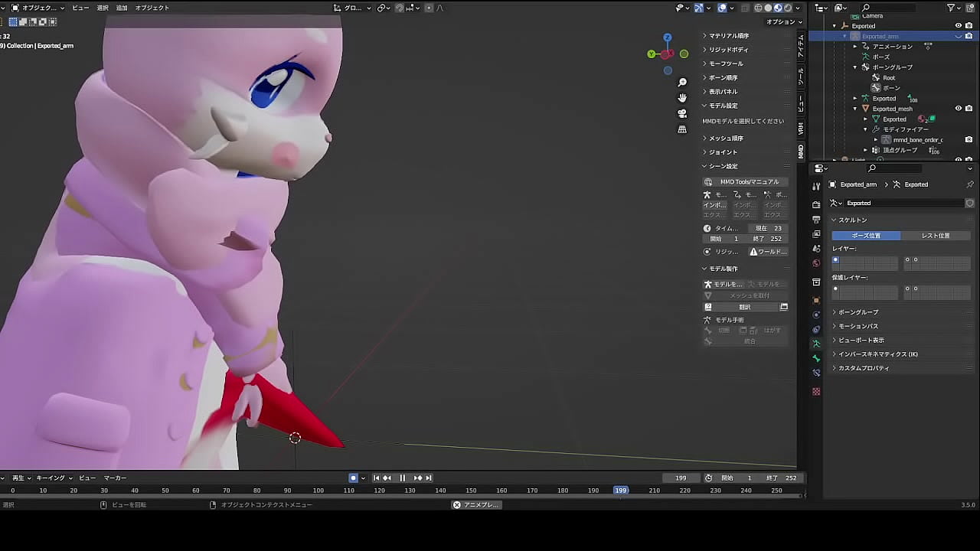Click the timeline 終了 252 frame field

782,478
